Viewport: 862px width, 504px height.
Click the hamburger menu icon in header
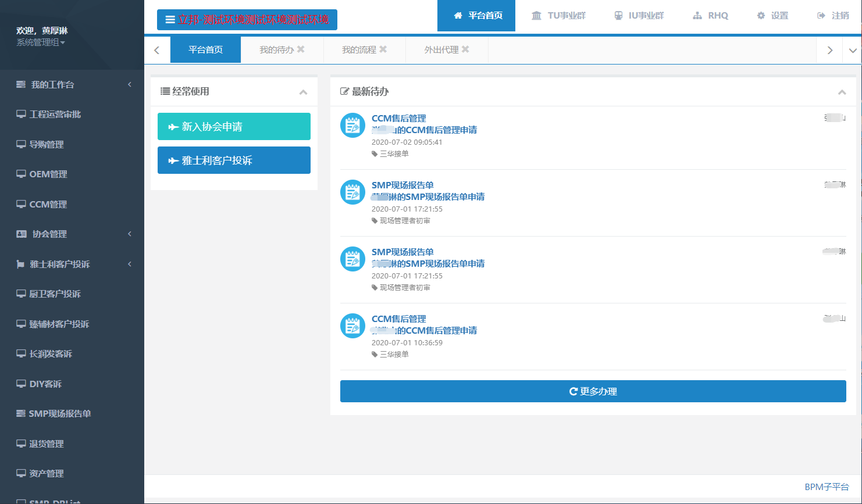170,20
